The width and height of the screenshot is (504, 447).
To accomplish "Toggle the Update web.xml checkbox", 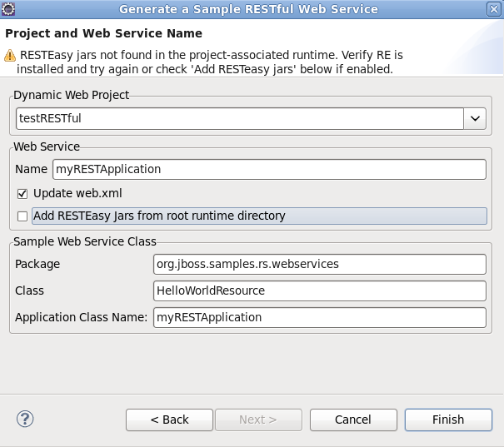I will 22,194.
